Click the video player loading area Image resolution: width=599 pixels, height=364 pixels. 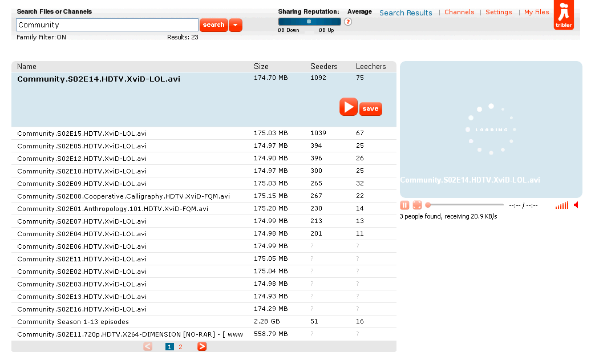coord(491,130)
